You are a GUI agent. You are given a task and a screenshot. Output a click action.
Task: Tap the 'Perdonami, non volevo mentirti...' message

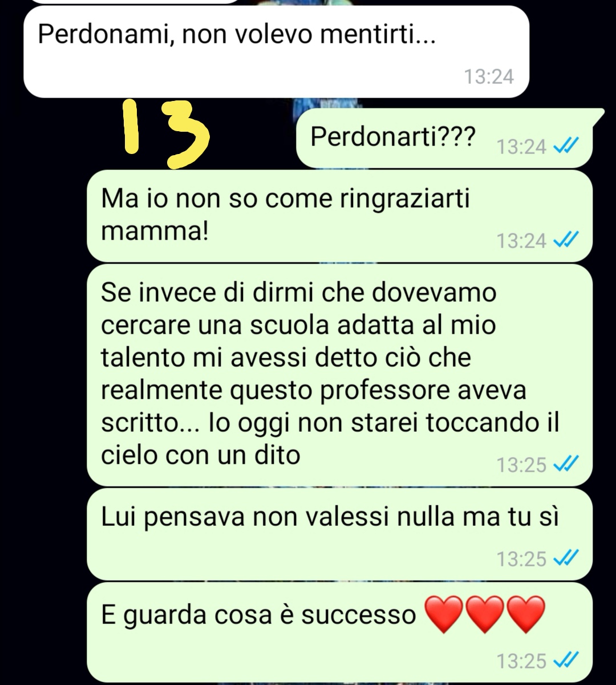tap(276, 52)
